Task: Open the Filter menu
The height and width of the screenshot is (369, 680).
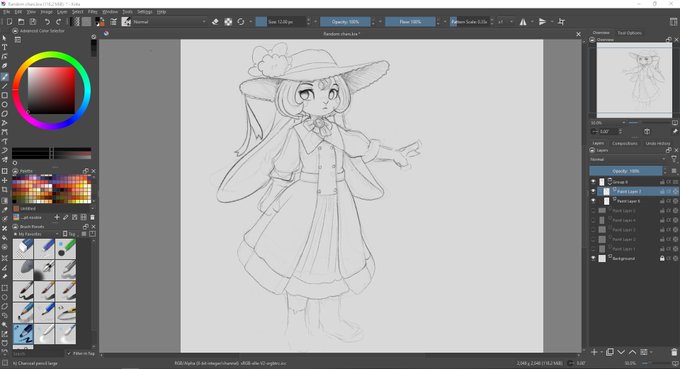Action: coord(93,12)
